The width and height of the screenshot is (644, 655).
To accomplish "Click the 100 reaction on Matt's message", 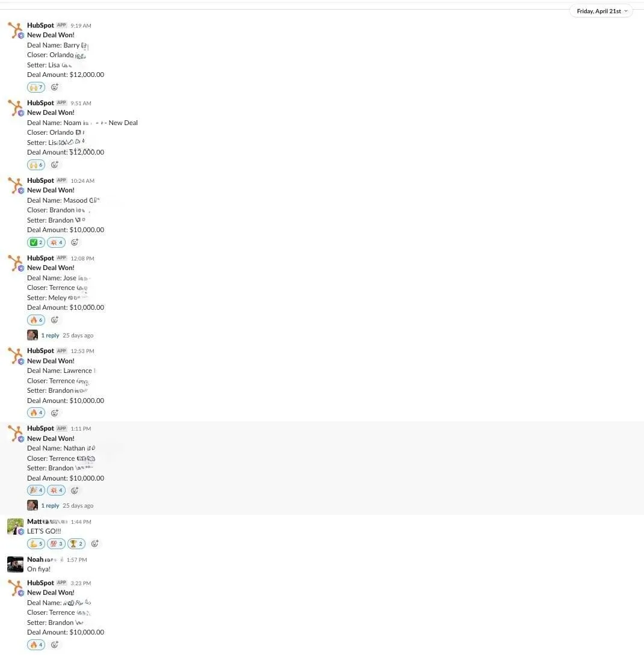I will click(x=56, y=544).
